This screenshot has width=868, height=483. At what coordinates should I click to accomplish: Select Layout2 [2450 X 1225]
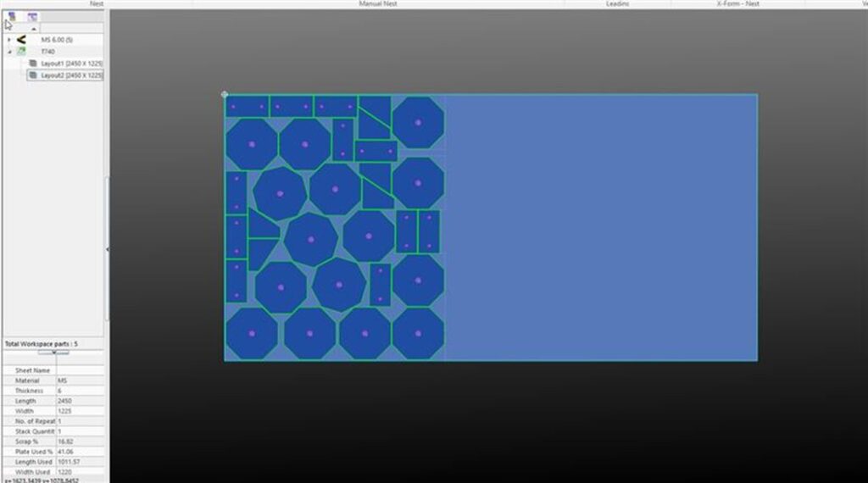click(x=71, y=75)
